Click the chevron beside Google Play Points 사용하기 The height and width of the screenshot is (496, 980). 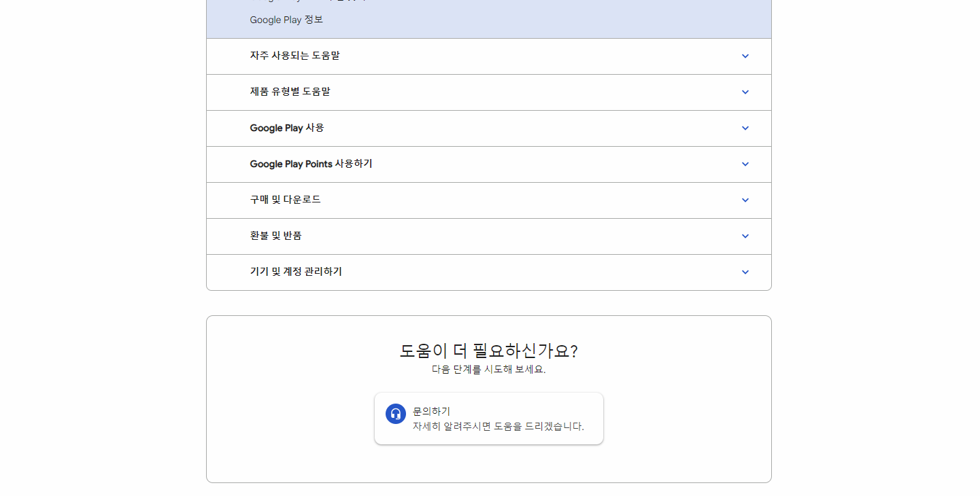pos(745,164)
